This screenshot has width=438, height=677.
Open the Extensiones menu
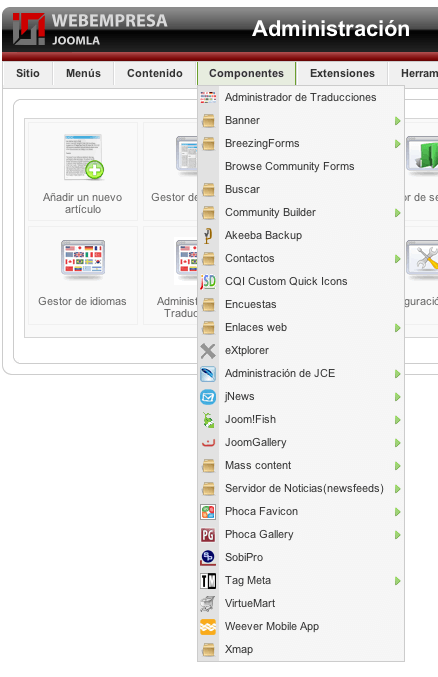point(342,73)
